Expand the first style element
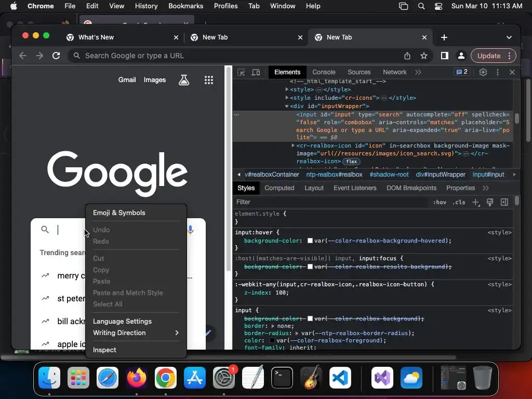 click(287, 89)
